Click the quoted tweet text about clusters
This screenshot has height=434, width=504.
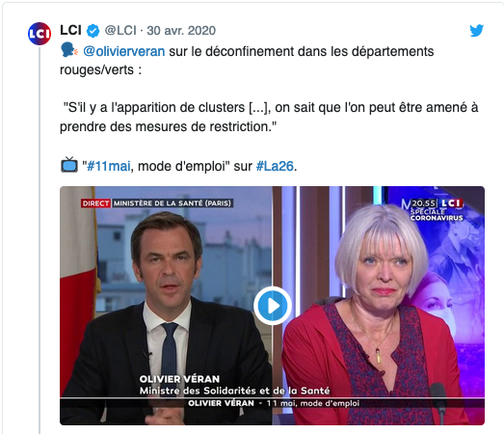click(269, 117)
